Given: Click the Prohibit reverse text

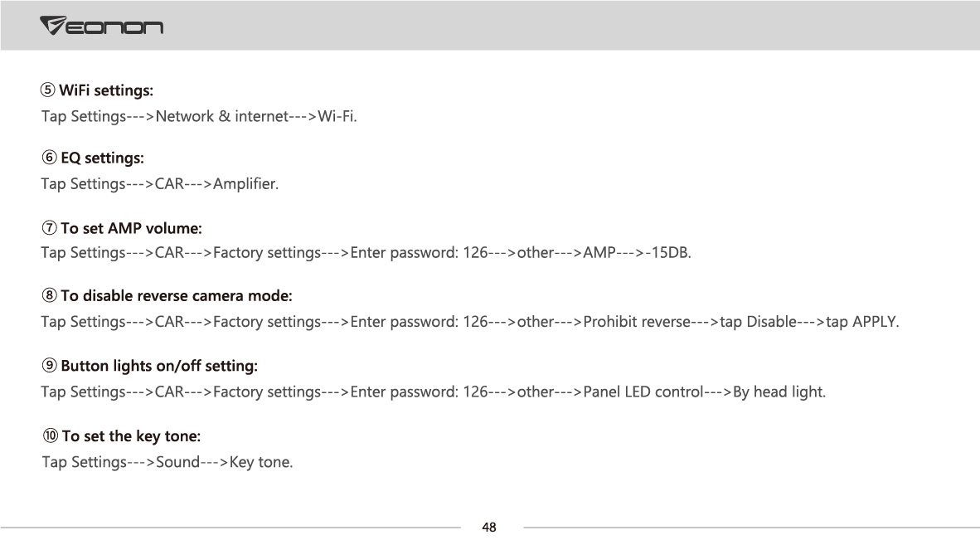Looking at the screenshot, I should coord(637,321).
